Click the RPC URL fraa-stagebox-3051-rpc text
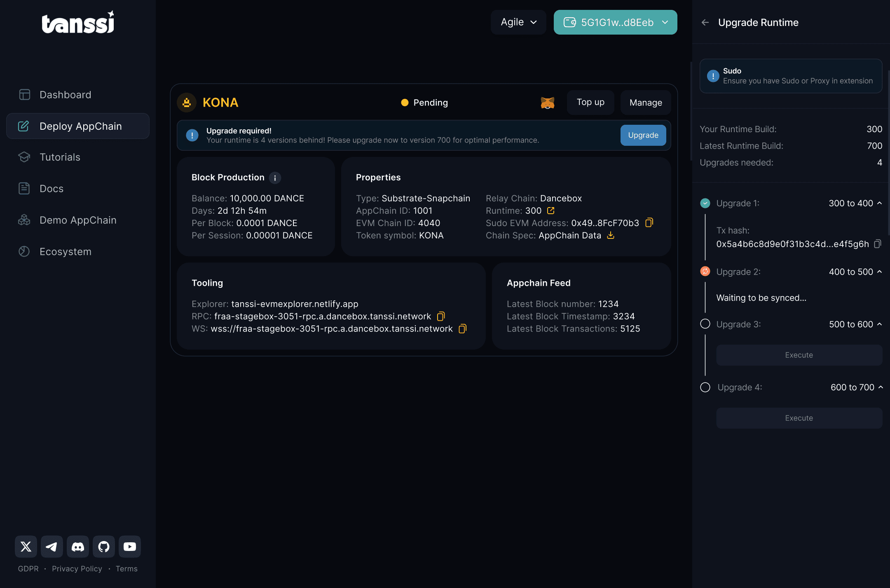The height and width of the screenshot is (588, 890). click(x=323, y=316)
